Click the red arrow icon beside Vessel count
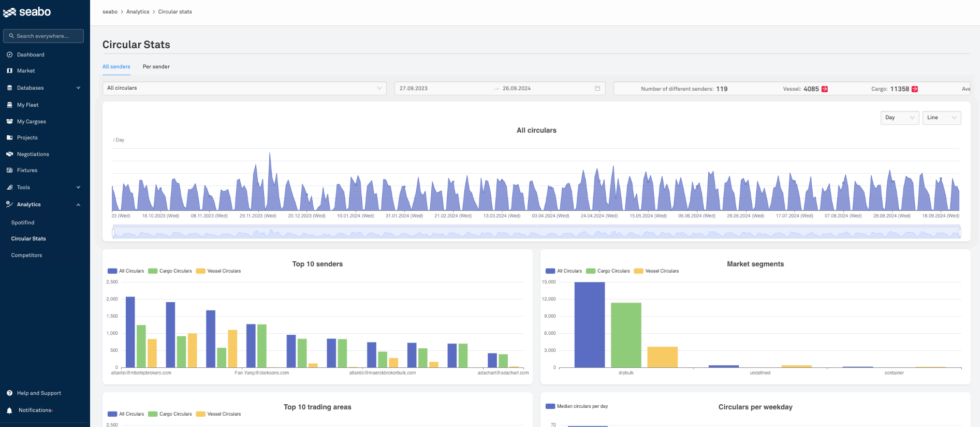This screenshot has height=427, width=980. [x=825, y=89]
